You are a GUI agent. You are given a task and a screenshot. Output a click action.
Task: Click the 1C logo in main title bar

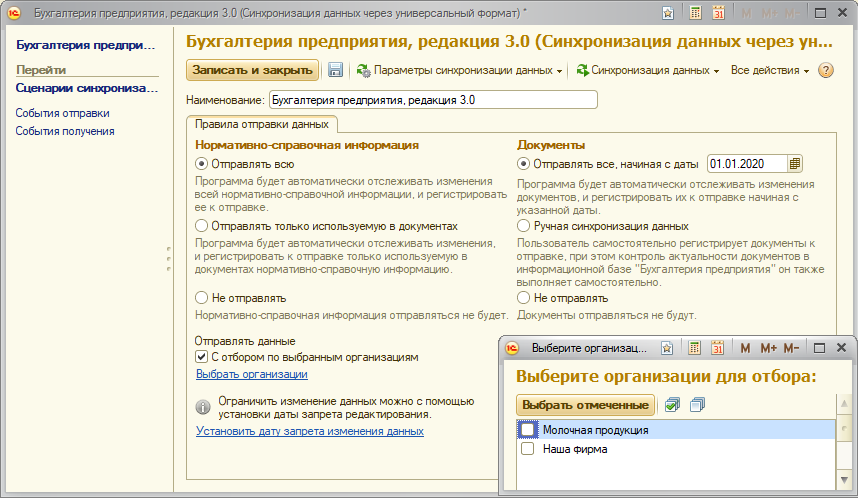pos(14,13)
